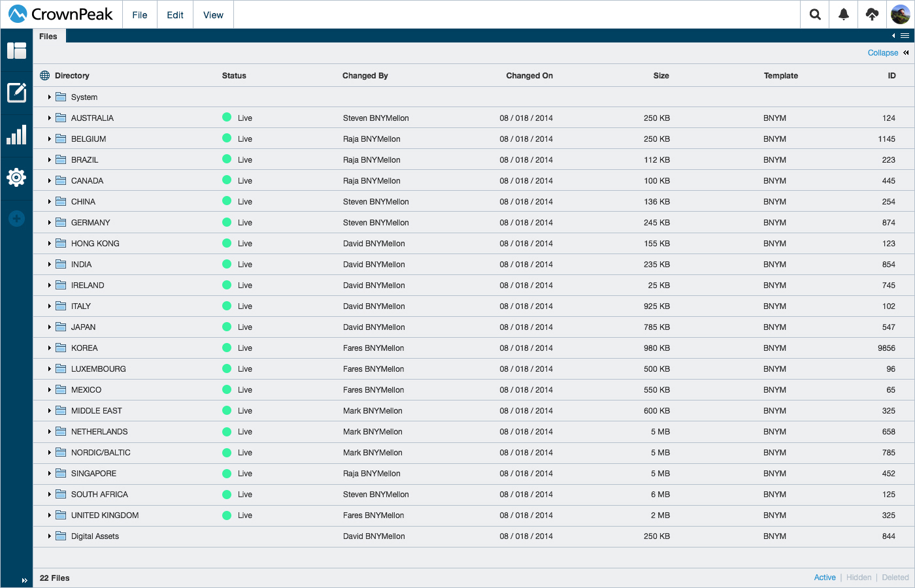
Task: Open the File menu
Action: click(x=140, y=14)
